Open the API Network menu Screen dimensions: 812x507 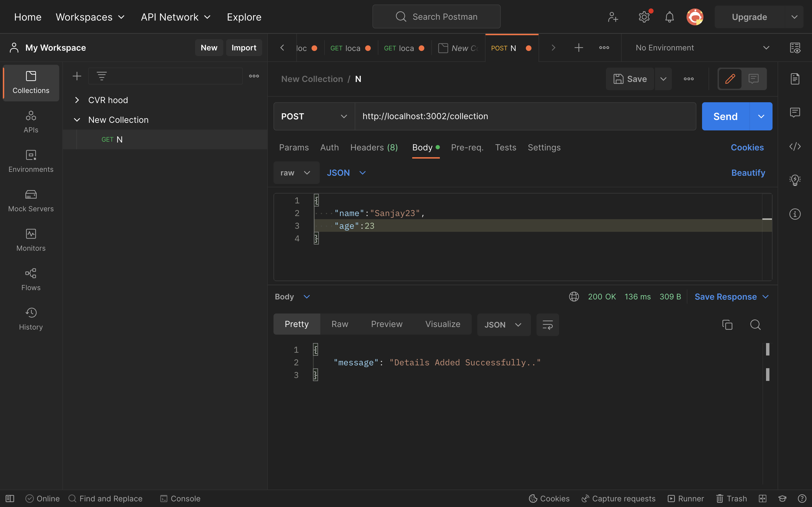(175, 17)
